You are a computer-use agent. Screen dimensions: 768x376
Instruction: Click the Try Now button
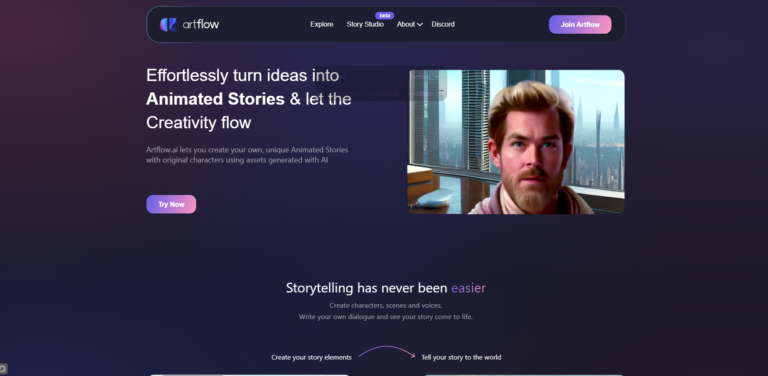171,204
